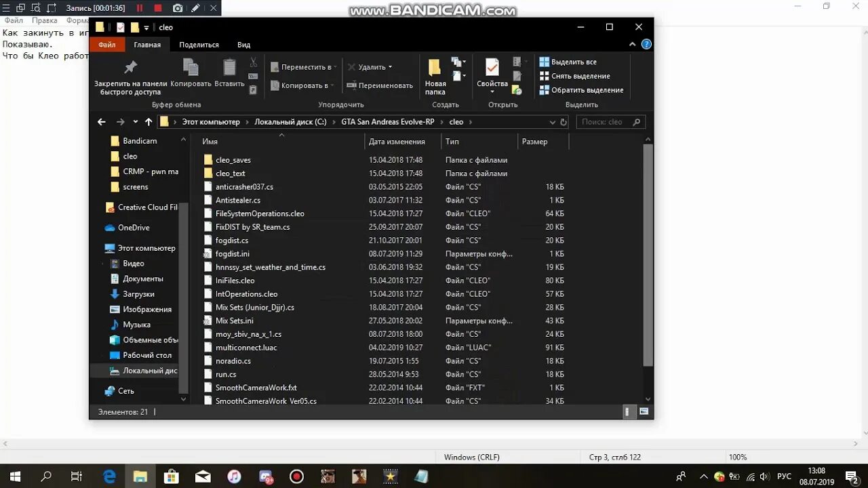Viewport: 868px width, 488px height.
Task: Open the Delete dropdown in the ribbon
Action: 370,67
